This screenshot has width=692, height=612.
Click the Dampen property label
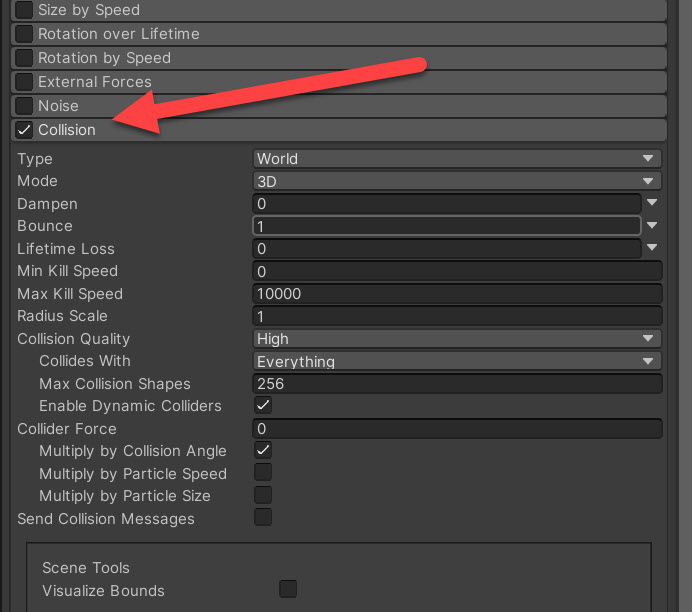coord(48,204)
